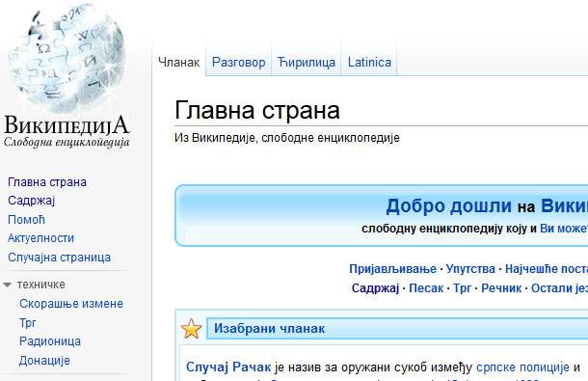Collapse the техничке sidebar section arrow
Viewport: 588px width, 381px height.
pos(7,285)
